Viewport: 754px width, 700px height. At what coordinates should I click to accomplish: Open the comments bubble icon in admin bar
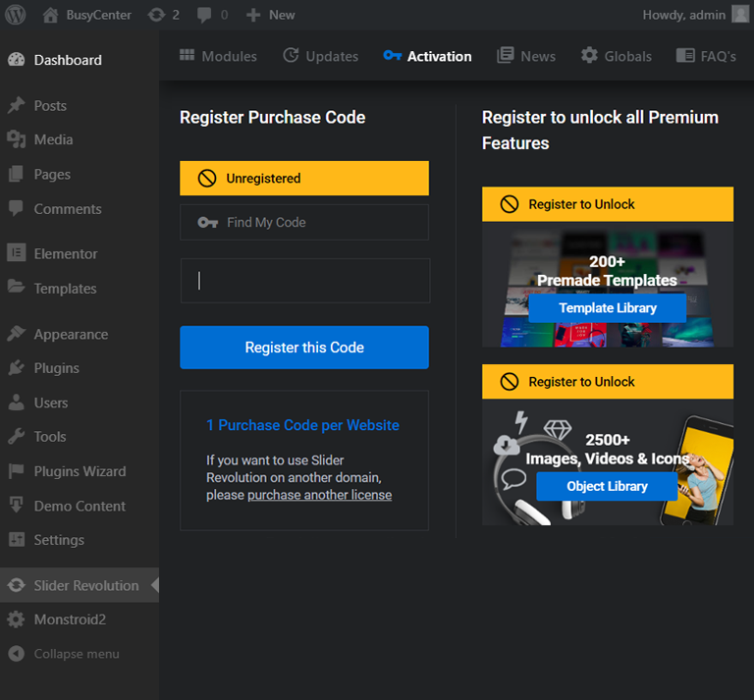point(204,15)
